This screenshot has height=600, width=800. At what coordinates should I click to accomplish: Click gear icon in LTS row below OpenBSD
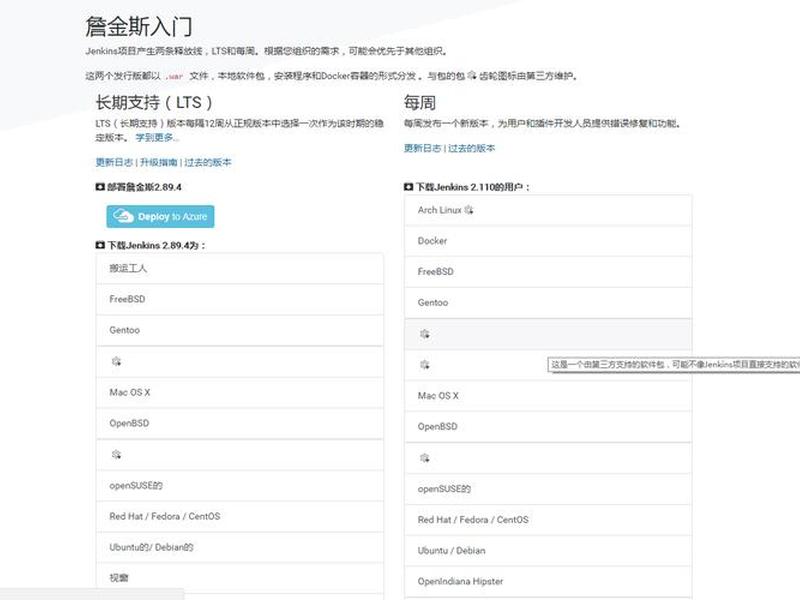pyautogui.click(x=116, y=455)
